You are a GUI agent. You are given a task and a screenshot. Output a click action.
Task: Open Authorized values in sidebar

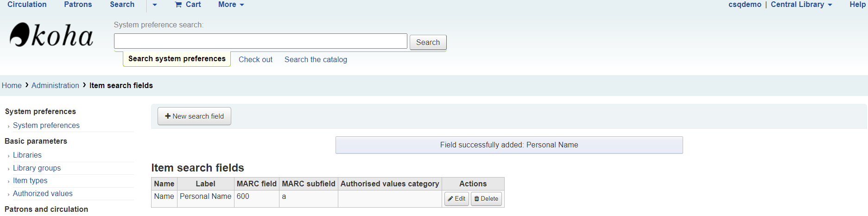tap(43, 194)
